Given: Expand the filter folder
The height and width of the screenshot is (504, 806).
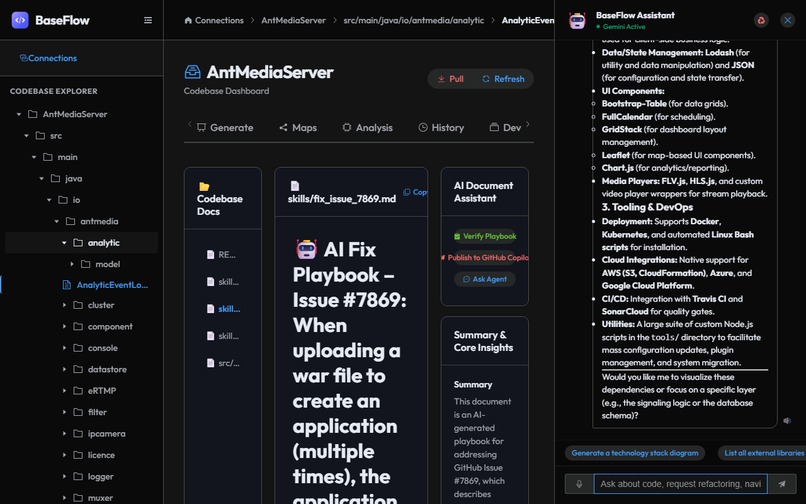Looking at the screenshot, I should [64, 412].
